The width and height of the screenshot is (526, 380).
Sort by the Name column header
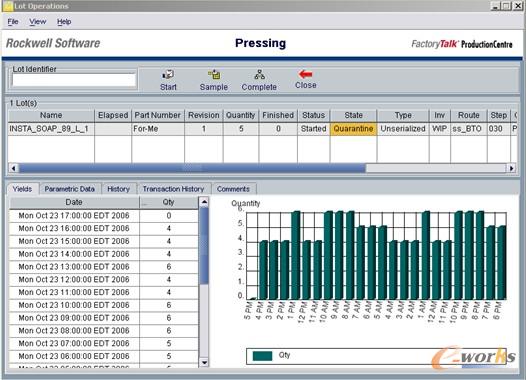click(x=51, y=115)
